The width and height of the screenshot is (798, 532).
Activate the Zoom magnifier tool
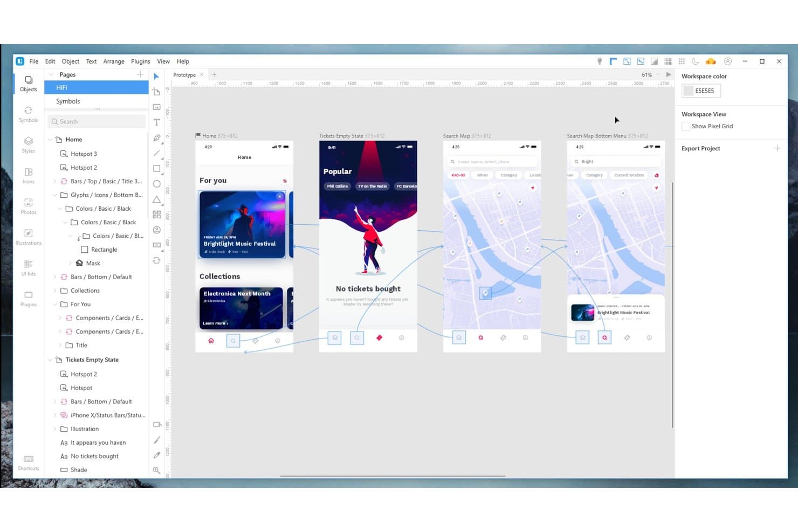156,470
